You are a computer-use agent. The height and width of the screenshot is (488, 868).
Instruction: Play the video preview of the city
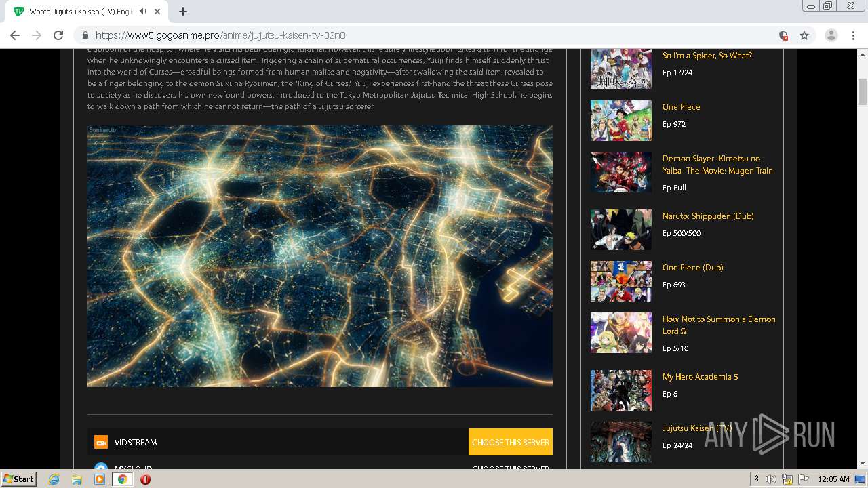(320, 256)
